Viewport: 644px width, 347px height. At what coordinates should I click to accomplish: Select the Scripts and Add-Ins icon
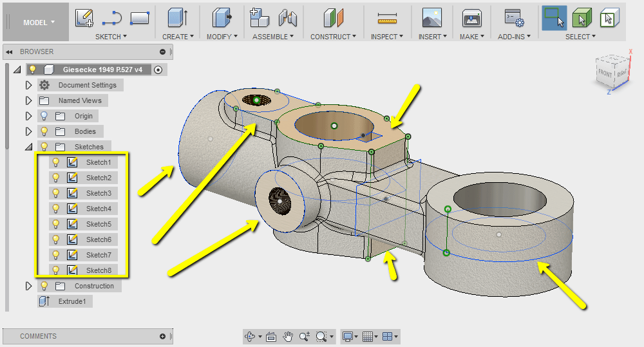514,18
